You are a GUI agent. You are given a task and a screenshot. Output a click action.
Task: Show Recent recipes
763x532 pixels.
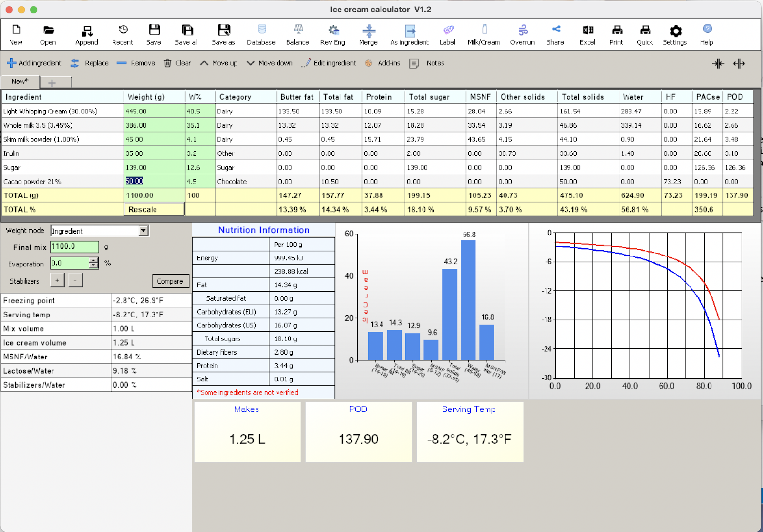pos(123,35)
